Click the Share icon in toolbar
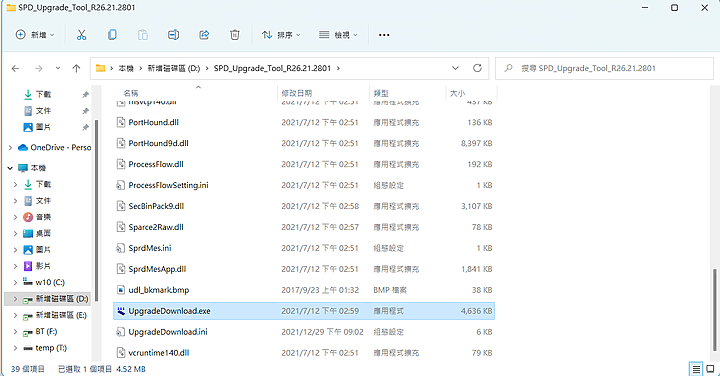 (x=204, y=35)
